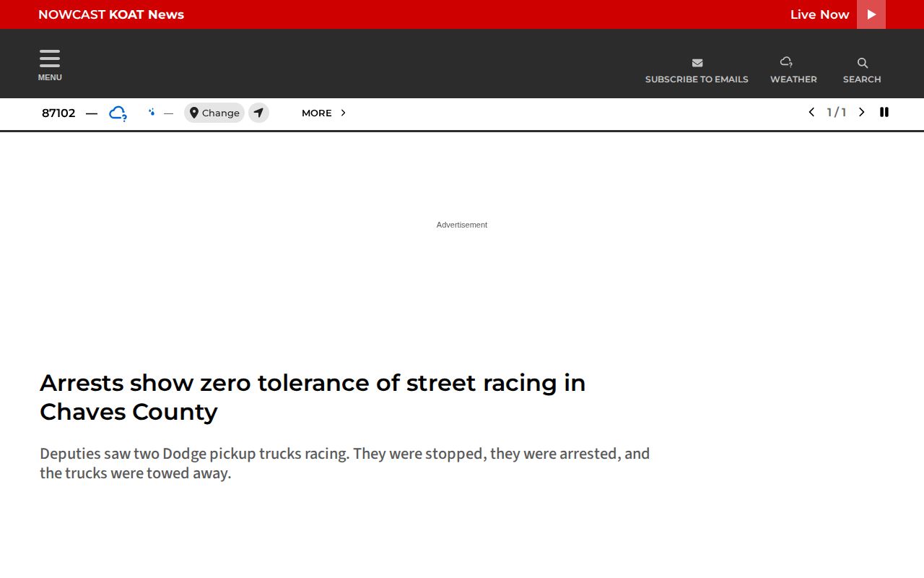Click the Live Now label
This screenshot has width=924, height=578.
(819, 14)
